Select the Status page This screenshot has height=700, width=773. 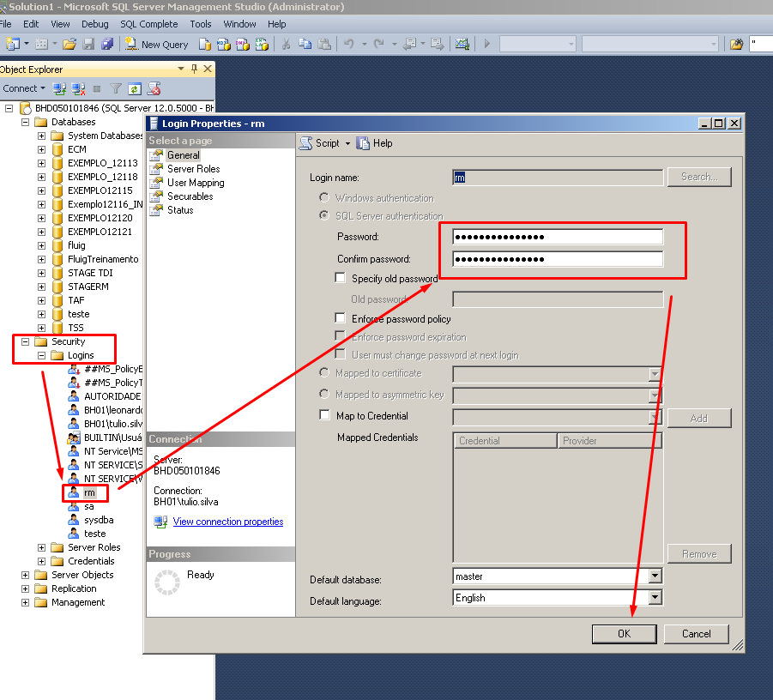(180, 210)
